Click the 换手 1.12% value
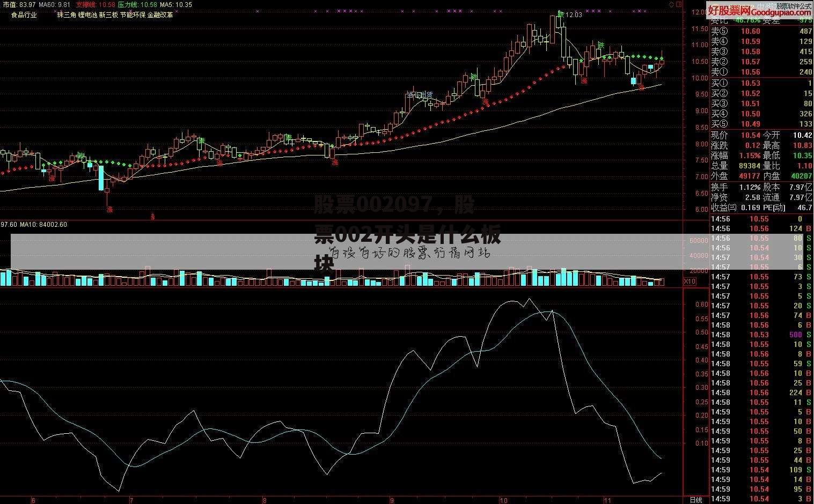This screenshot has width=814, height=504. 750,187
